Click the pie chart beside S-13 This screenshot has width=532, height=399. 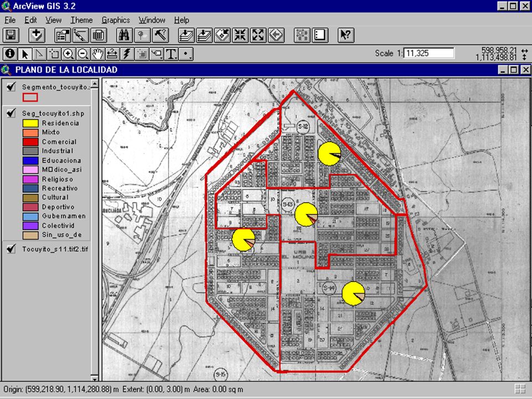306,214
